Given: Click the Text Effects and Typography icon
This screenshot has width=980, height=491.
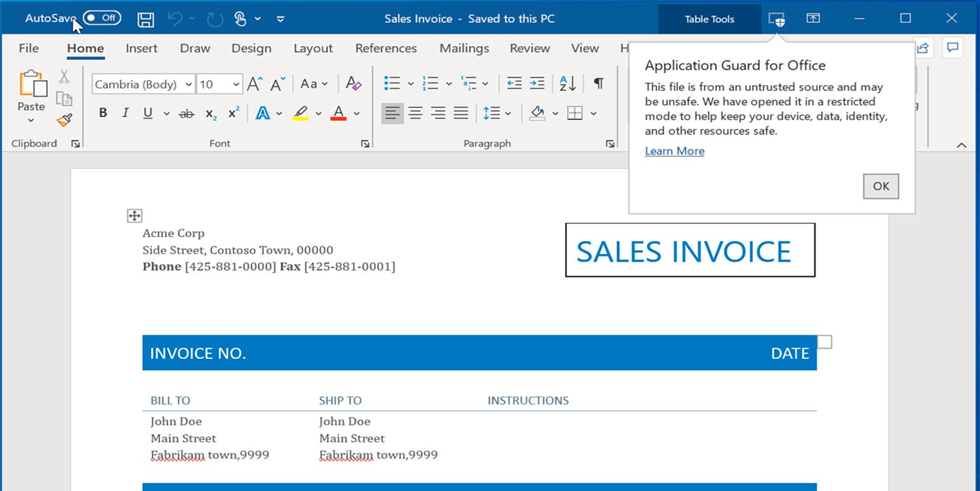Looking at the screenshot, I should coord(263,113).
